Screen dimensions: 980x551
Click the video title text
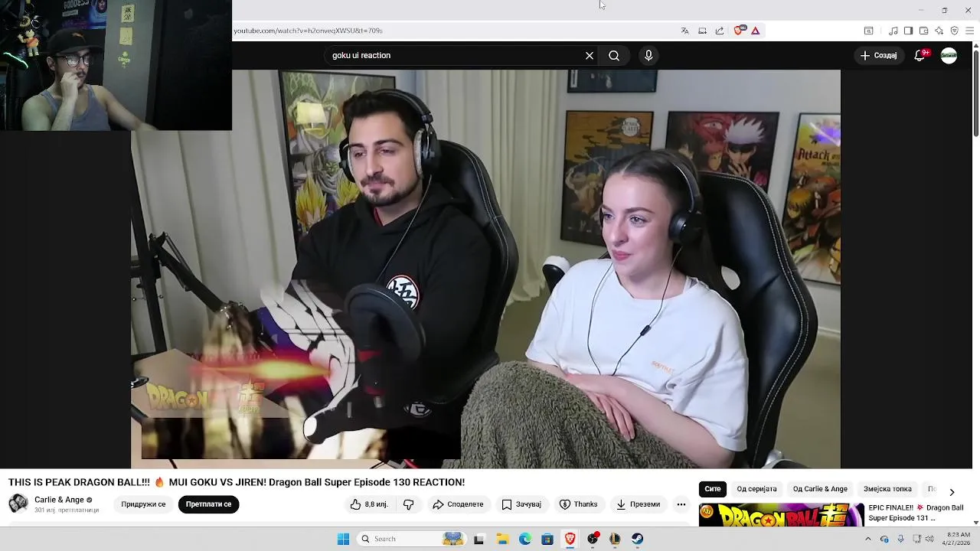[x=237, y=482]
